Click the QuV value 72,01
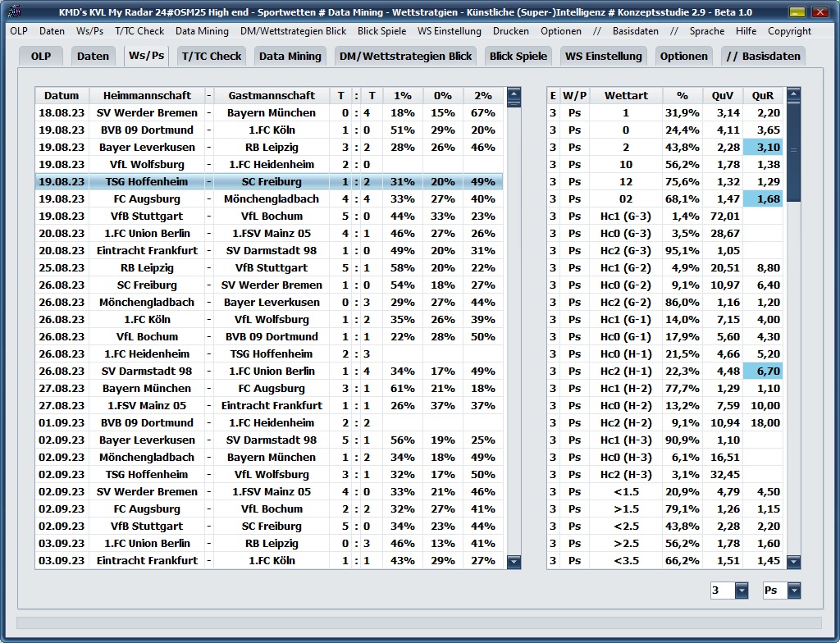The image size is (840, 643). (x=722, y=217)
